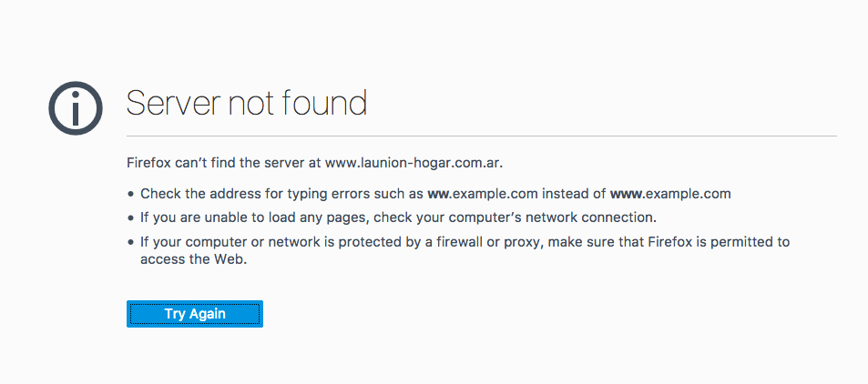Click the third bullet point marker
The image size is (868, 384).
pos(131,242)
